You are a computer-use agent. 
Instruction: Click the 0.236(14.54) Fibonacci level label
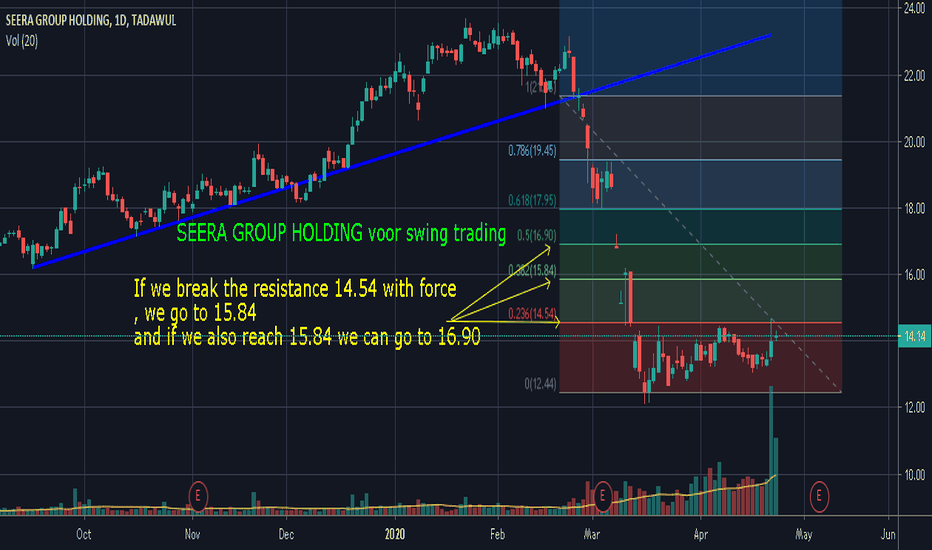(x=532, y=314)
